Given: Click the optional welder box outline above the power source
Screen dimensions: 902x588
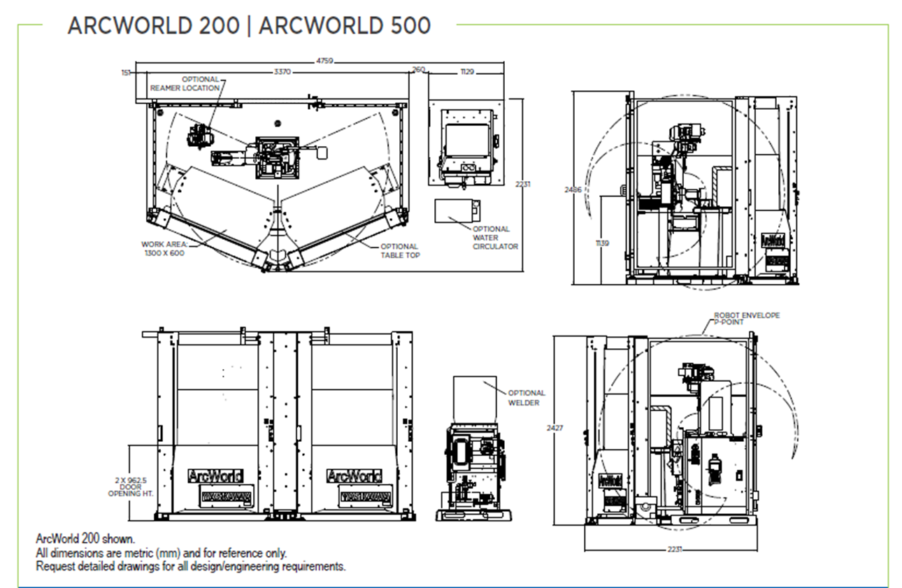Looking at the screenshot, I should (x=474, y=399).
